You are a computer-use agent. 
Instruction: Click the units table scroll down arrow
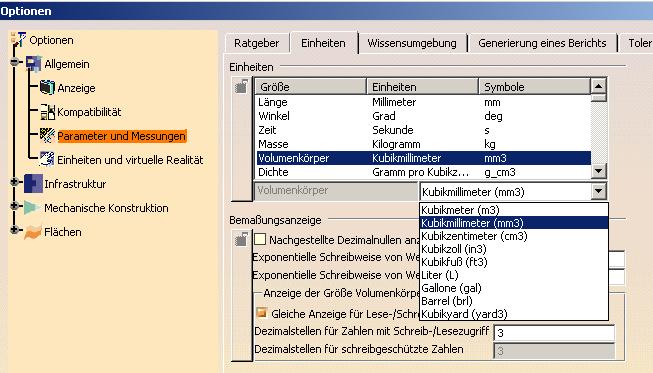pyautogui.click(x=598, y=171)
